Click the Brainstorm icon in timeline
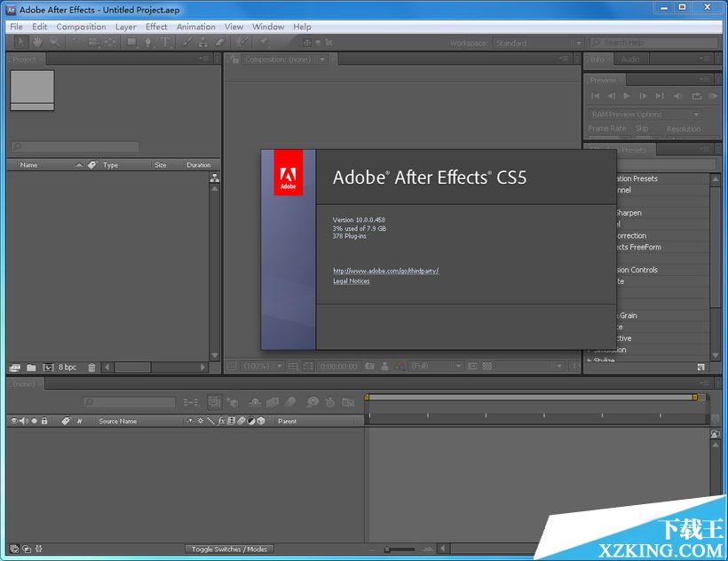This screenshot has width=728, height=561. (313, 402)
